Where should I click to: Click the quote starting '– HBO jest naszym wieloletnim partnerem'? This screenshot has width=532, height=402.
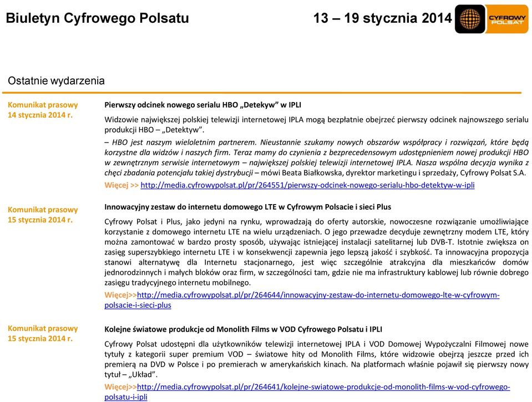(316, 157)
